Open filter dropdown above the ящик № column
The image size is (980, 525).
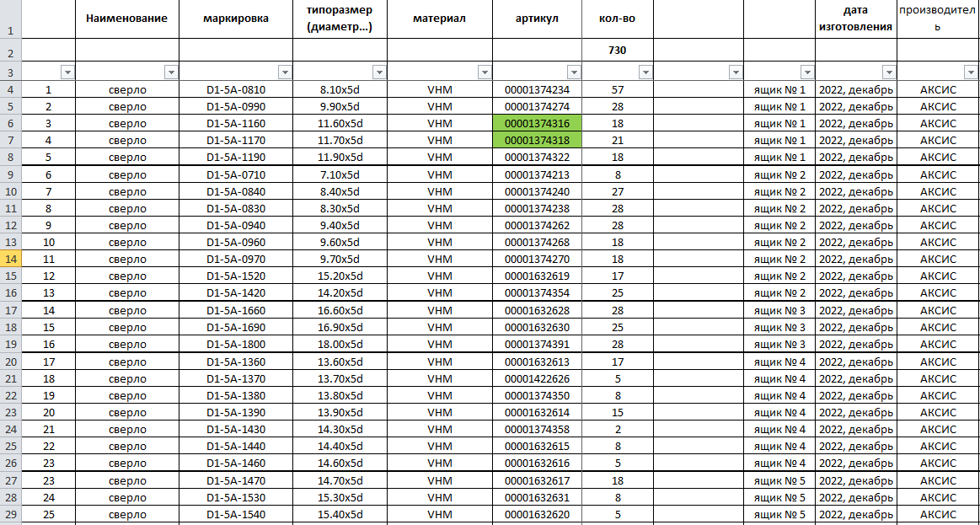coord(807,72)
